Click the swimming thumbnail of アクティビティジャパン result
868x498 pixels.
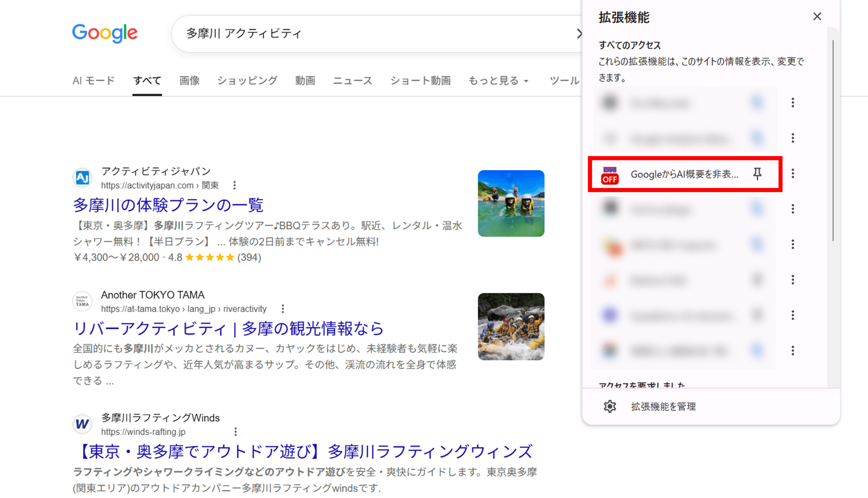click(511, 204)
